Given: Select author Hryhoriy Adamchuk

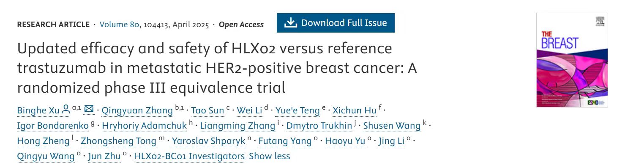Looking at the screenshot, I should point(145,126).
